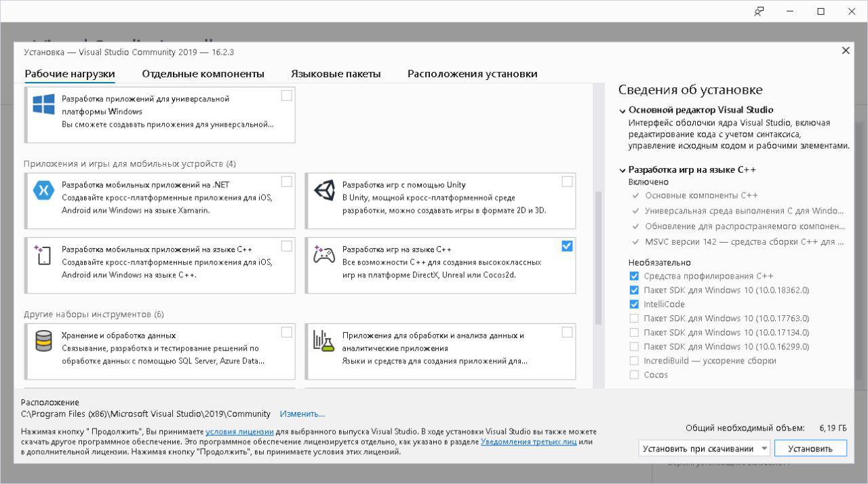The height and width of the screenshot is (484, 868).
Task: Enable Windows 10 SDK 10.0.17134.0
Action: (x=634, y=333)
